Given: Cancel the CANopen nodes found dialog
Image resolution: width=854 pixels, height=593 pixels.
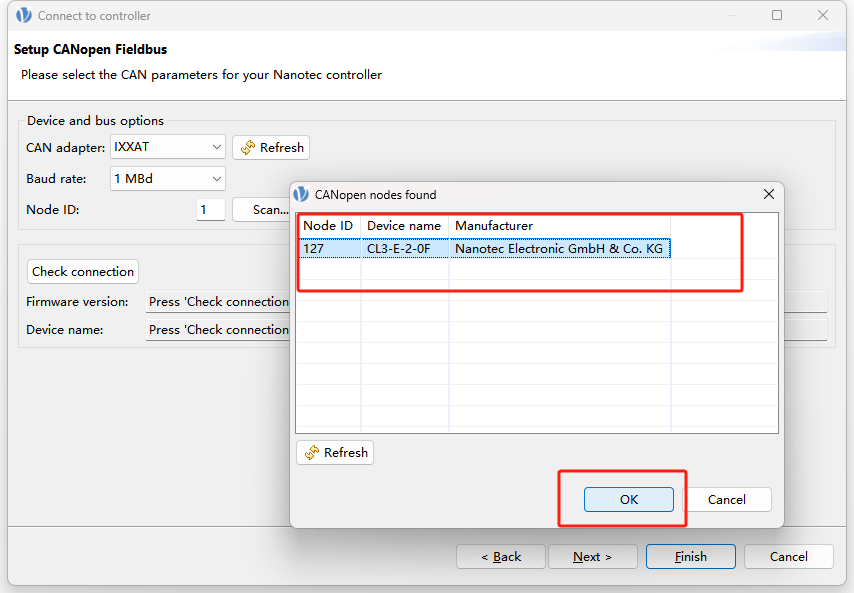Looking at the screenshot, I should point(727,499).
